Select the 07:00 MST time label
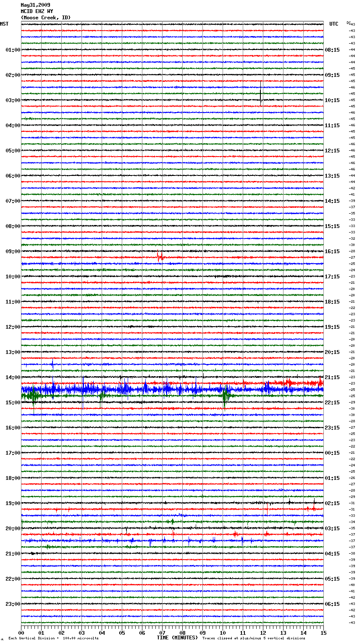The height and width of the screenshot is (644, 357). (13, 201)
